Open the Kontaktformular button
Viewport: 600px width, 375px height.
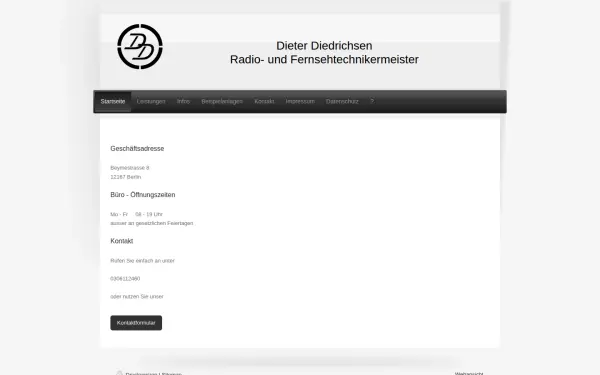pyautogui.click(x=136, y=323)
